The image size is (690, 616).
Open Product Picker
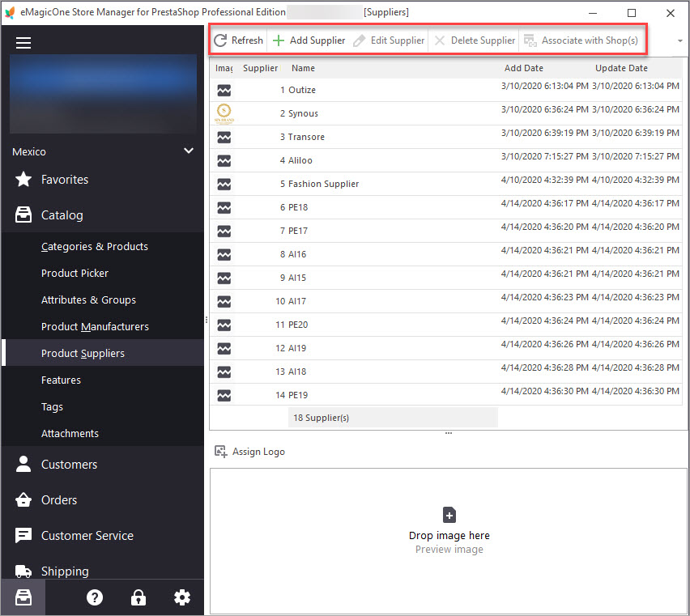75,273
